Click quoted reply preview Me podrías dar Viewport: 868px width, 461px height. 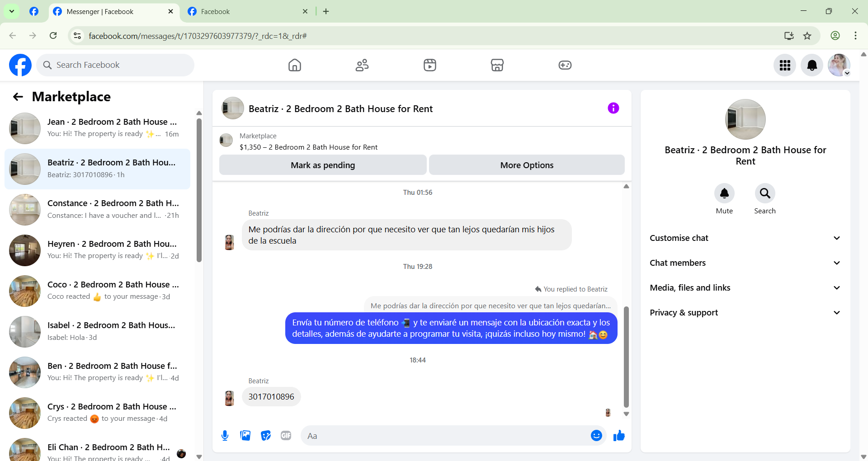pyautogui.click(x=491, y=306)
